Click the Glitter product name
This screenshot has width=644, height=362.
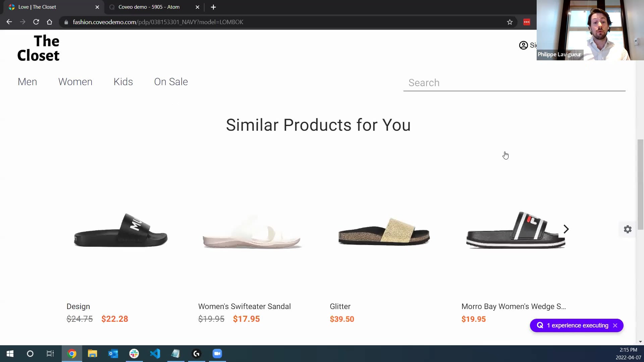click(x=340, y=307)
